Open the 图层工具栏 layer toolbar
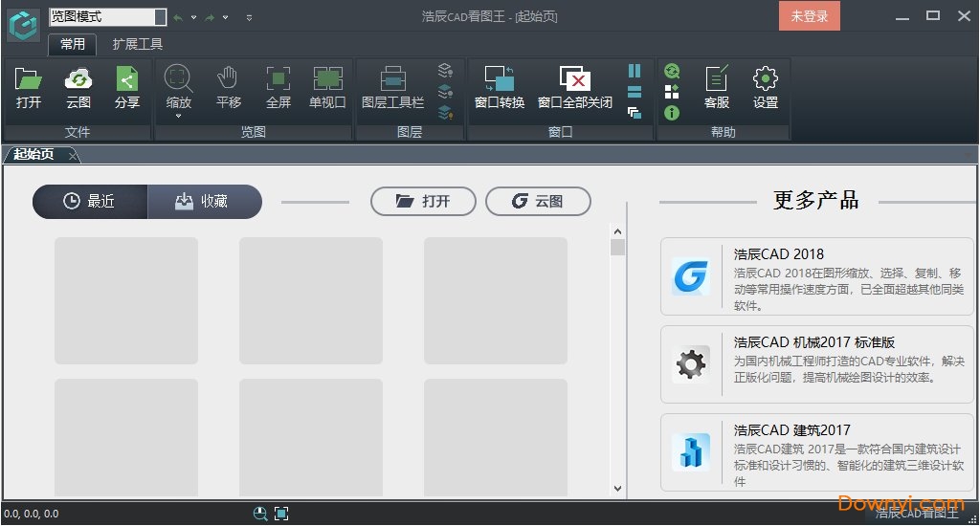This screenshot has width=980, height=526. (392, 87)
